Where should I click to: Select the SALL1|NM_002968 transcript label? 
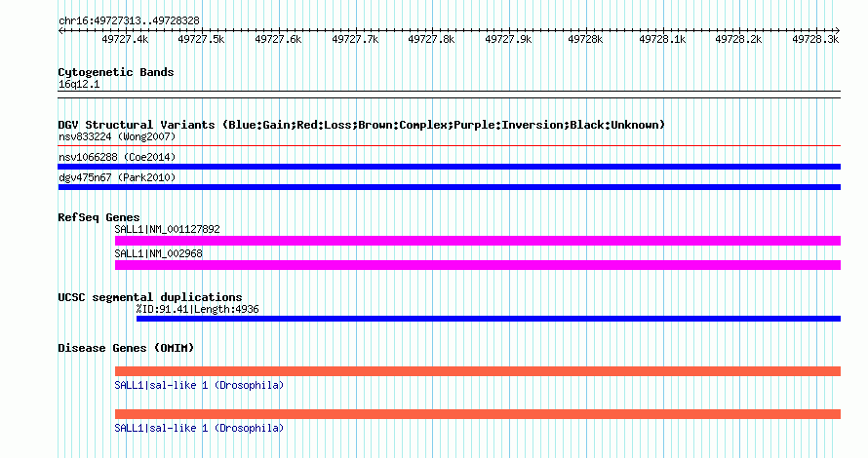(x=158, y=253)
